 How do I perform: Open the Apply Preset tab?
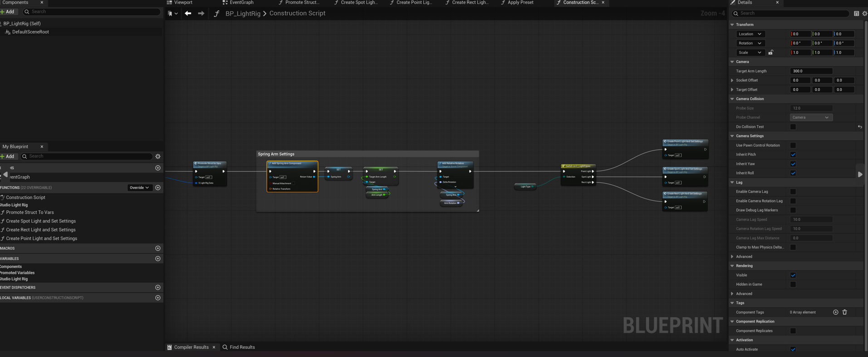520,3
